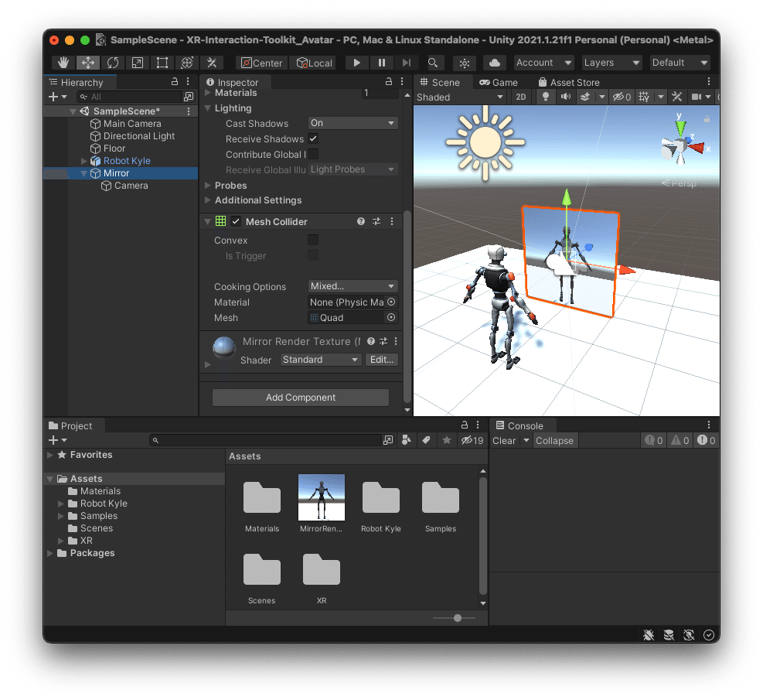Select the Rect tool
Screen dimensions: 763x700
point(162,63)
